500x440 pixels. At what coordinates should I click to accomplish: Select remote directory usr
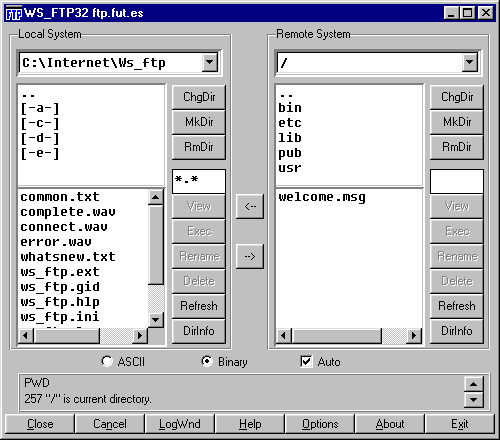click(x=290, y=168)
